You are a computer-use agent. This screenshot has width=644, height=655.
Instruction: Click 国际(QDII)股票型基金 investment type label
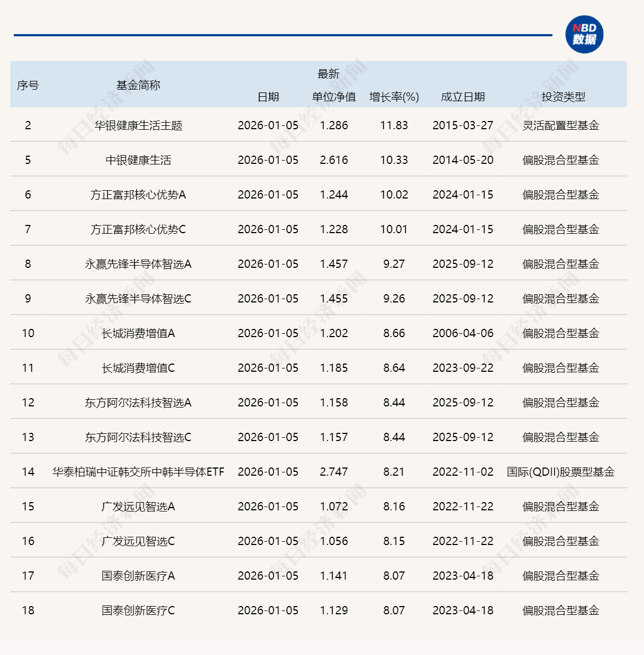point(562,472)
